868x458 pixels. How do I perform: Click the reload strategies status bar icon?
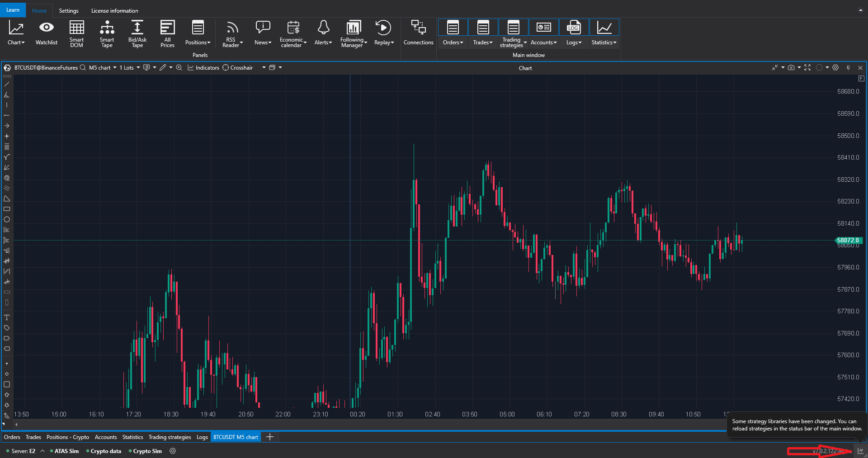(x=860, y=451)
